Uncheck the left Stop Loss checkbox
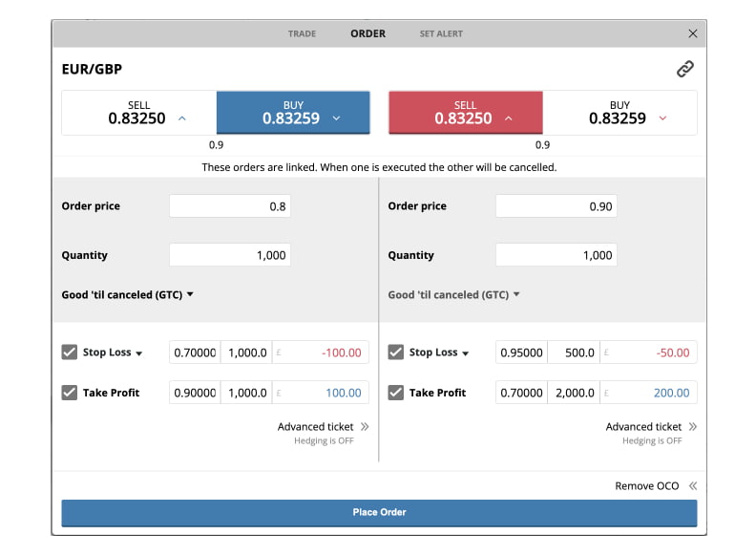The image size is (756, 556). (x=70, y=353)
